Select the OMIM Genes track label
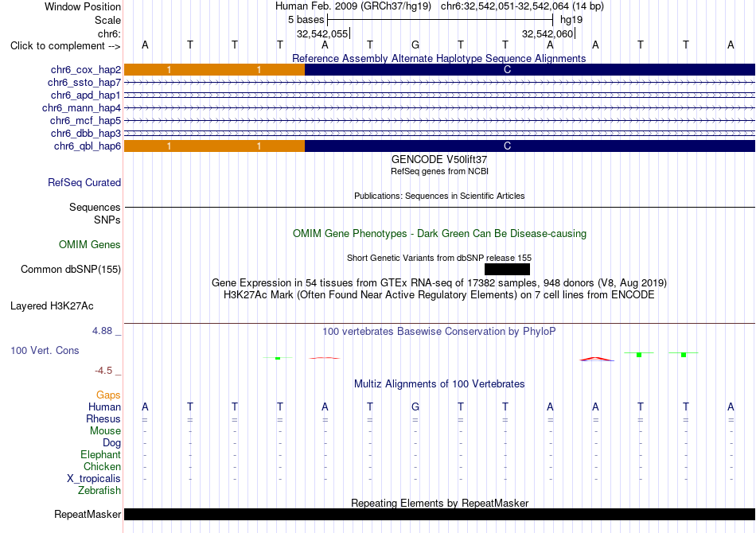 click(89, 244)
